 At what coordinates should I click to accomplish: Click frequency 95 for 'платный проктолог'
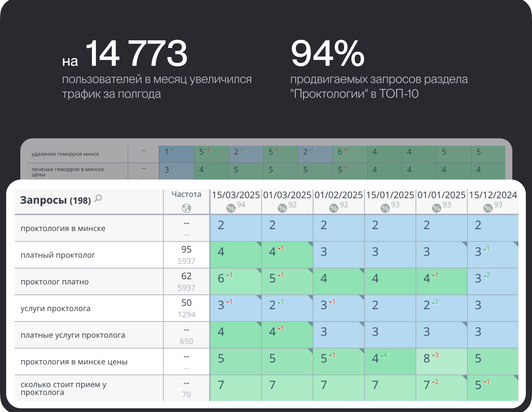pos(186,249)
